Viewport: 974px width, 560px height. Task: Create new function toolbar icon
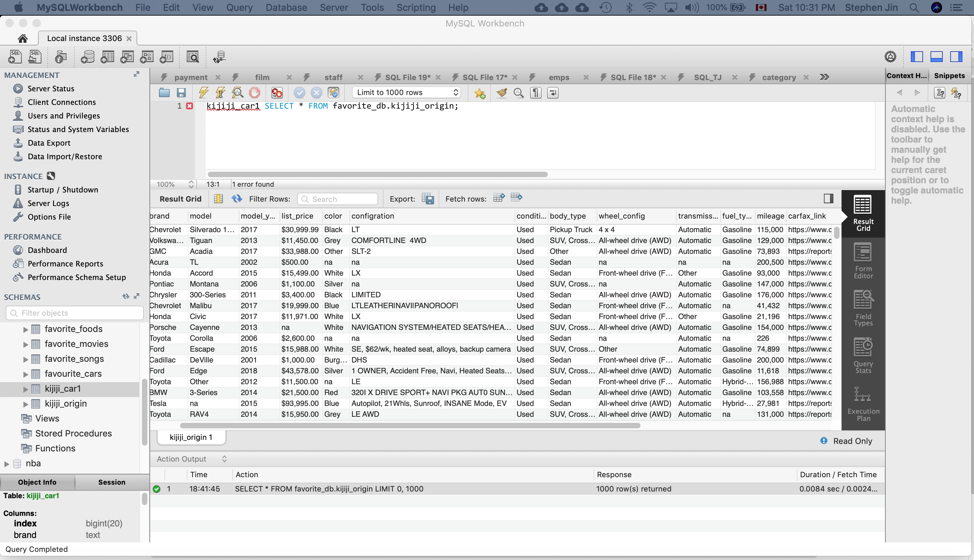click(166, 57)
